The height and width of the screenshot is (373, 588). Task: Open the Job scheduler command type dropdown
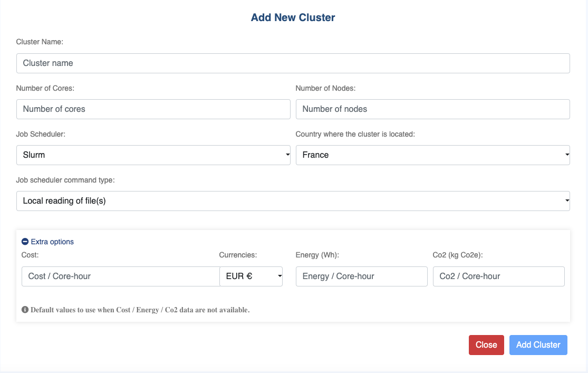pos(293,201)
